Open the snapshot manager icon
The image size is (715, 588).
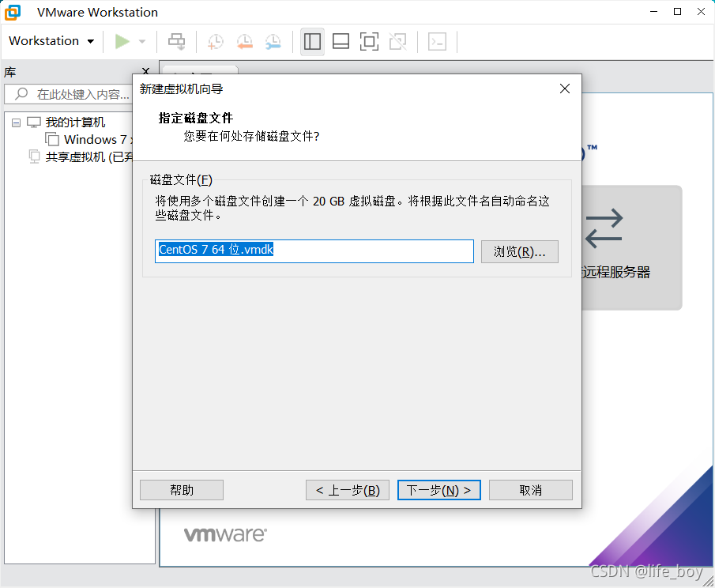tap(273, 42)
